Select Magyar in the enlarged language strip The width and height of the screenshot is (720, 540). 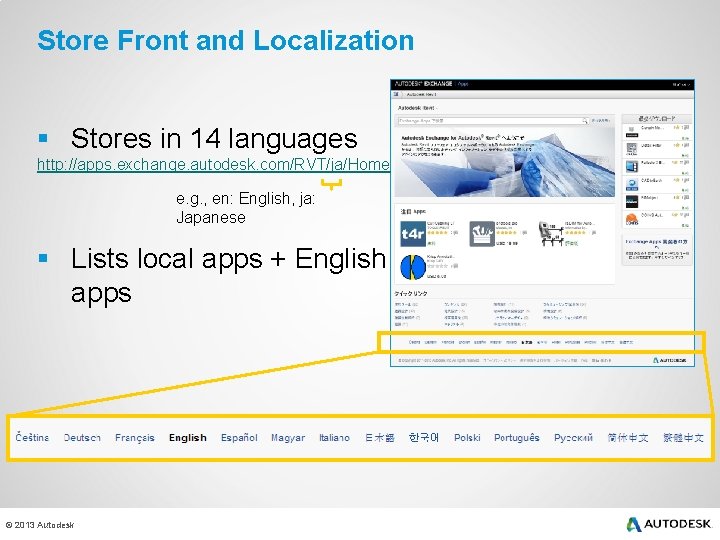click(288, 438)
